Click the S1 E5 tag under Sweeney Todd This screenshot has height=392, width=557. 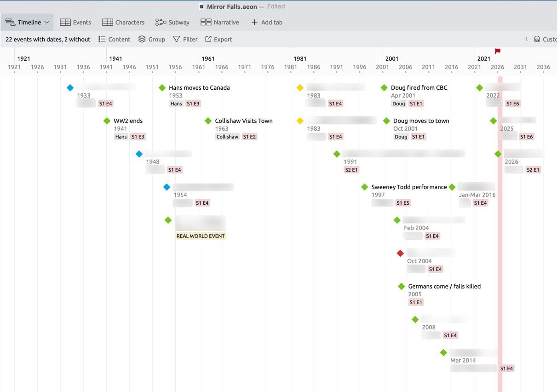[x=403, y=203]
